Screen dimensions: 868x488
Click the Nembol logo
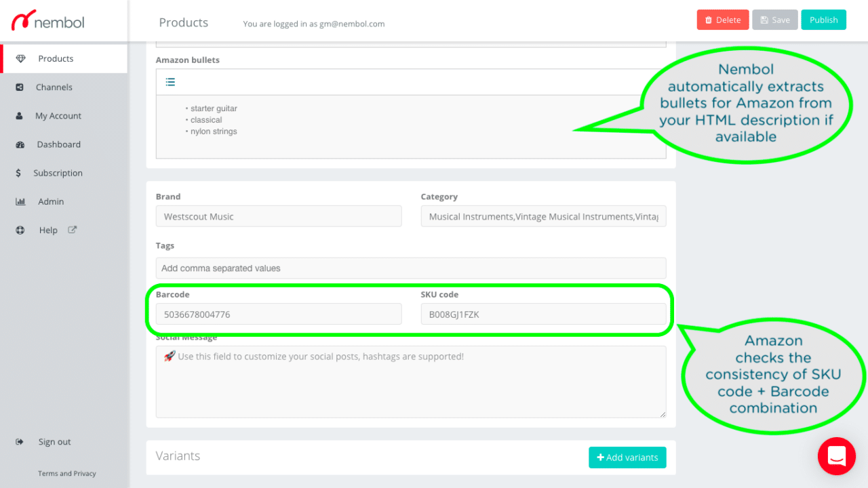pos(47,21)
